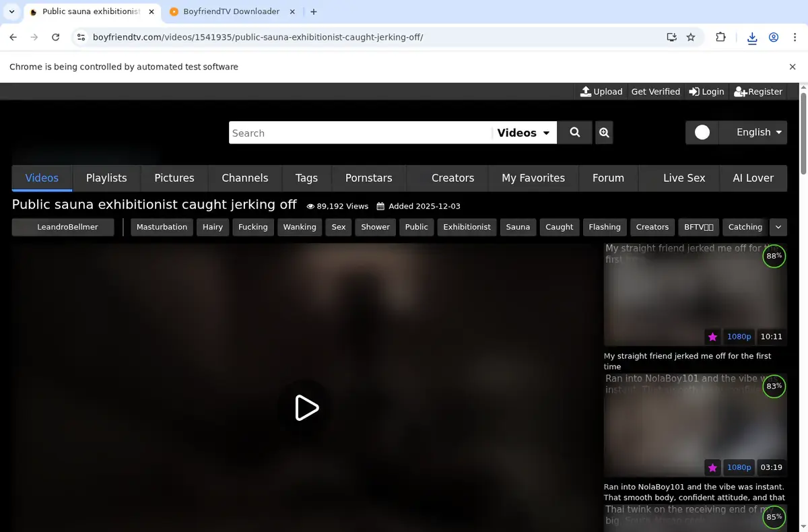Open the English language dropdown
808x532 pixels.
753,133
